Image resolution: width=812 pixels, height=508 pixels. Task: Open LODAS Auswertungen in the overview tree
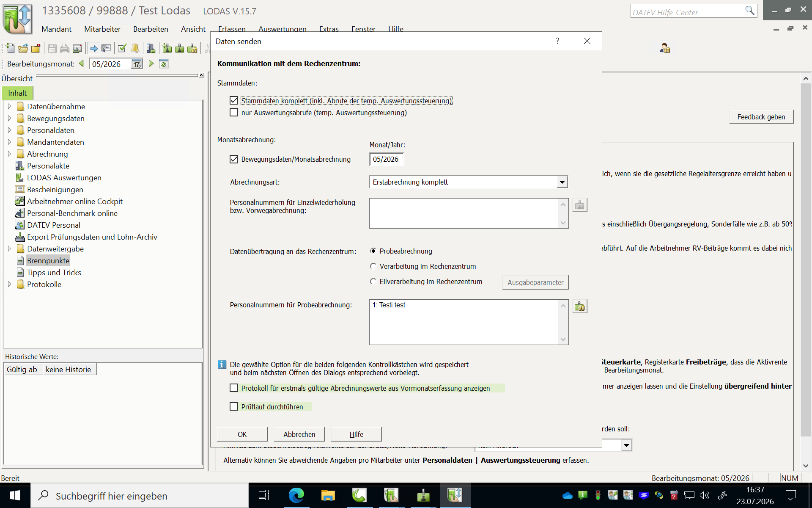tap(64, 178)
